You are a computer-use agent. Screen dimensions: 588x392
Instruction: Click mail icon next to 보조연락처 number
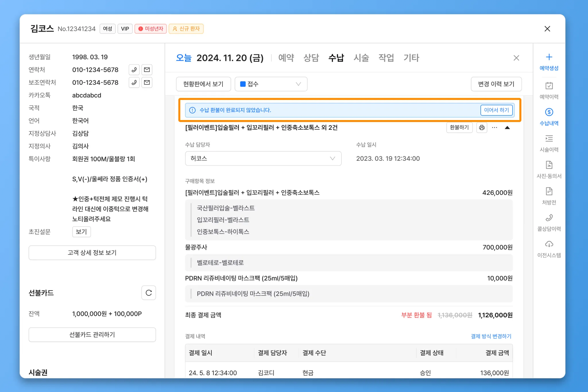(147, 83)
